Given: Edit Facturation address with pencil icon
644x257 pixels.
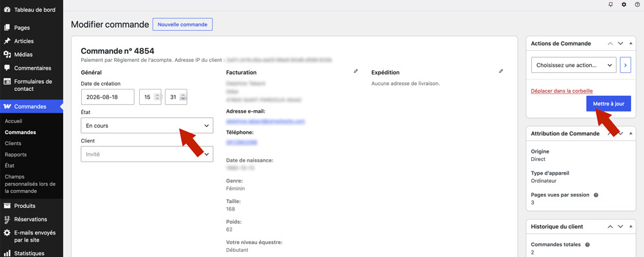Looking at the screenshot, I should point(355,71).
